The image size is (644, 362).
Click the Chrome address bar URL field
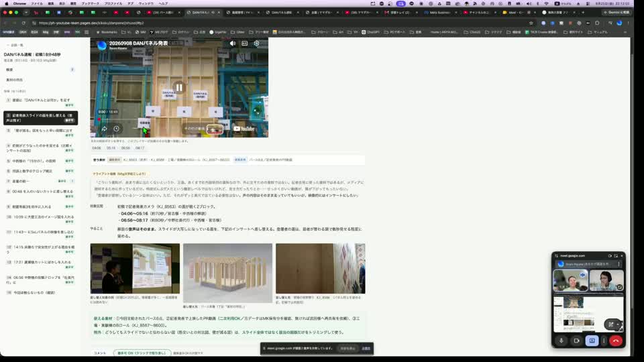tap(279, 23)
